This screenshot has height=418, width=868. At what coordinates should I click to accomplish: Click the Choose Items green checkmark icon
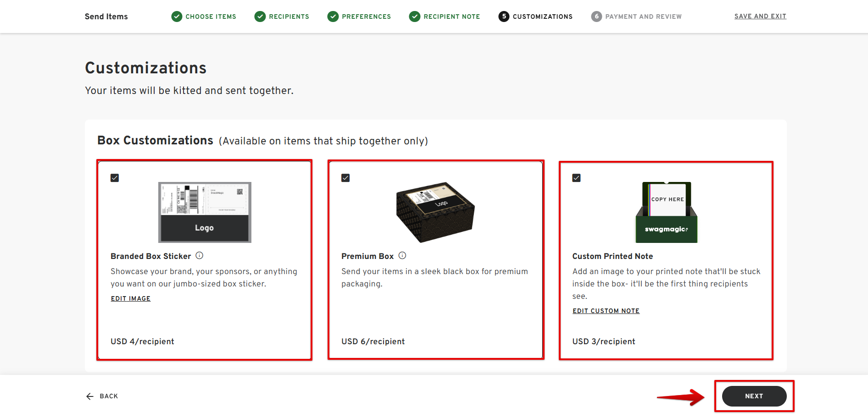(x=177, y=16)
